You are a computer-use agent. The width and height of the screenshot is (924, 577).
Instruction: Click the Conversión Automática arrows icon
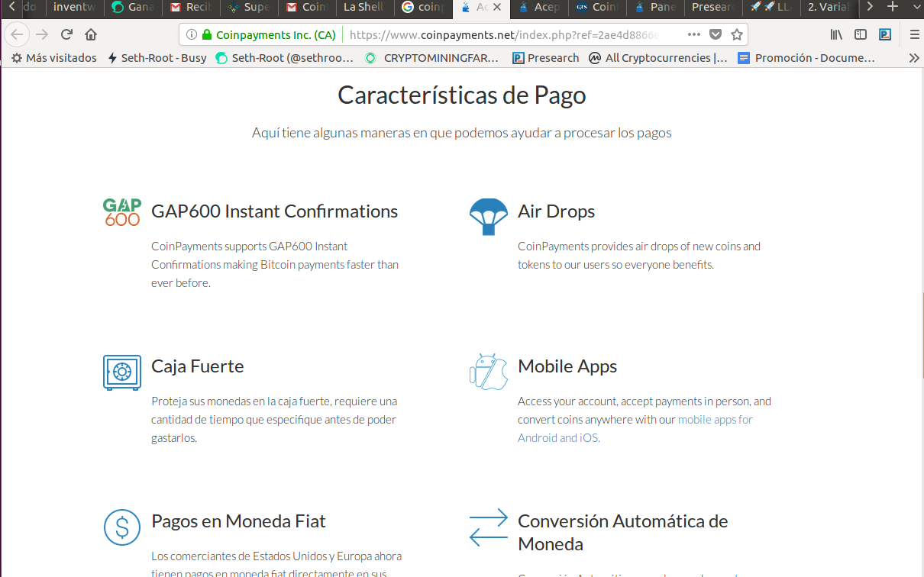pos(488,527)
